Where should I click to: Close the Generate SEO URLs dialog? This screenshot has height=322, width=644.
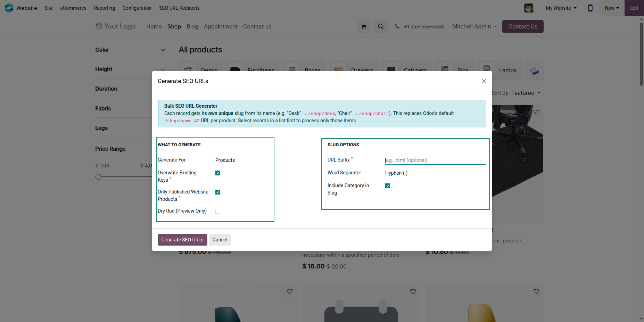tap(484, 81)
